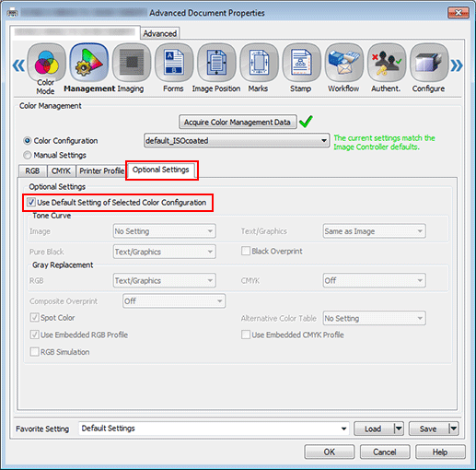Viewport: 476px width, 470px height.
Task: Click Acquire Color Management Data button
Action: [x=238, y=122]
